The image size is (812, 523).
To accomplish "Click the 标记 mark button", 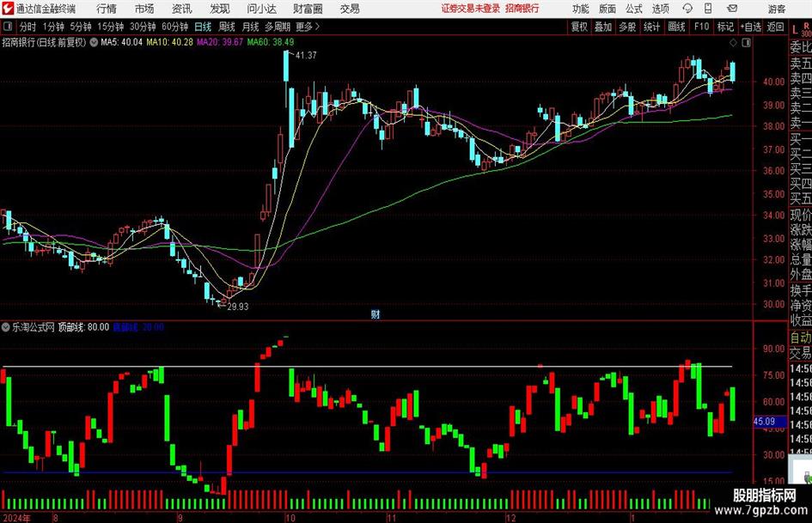I will coord(725,27).
